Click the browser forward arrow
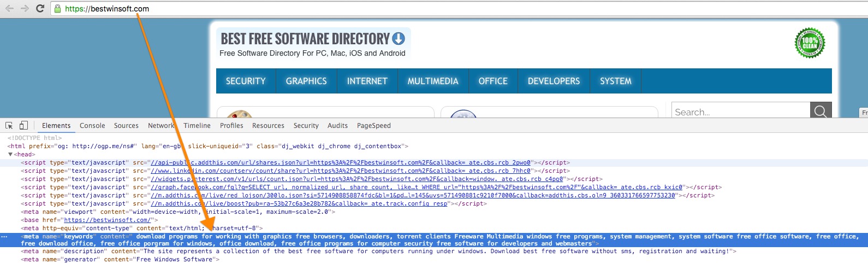The image size is (868, 263). 25,8
